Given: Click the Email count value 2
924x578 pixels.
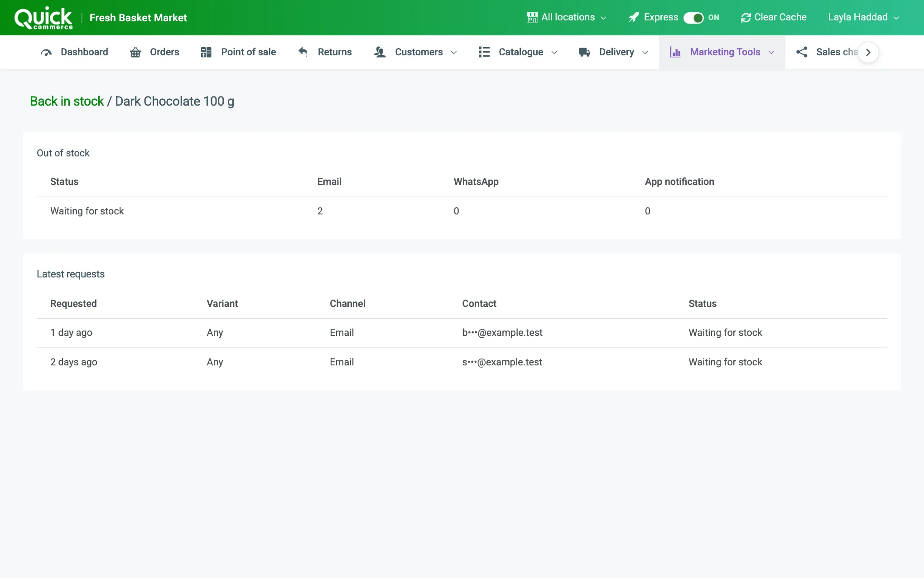Looking at the screenshot, I should point(320,211).
